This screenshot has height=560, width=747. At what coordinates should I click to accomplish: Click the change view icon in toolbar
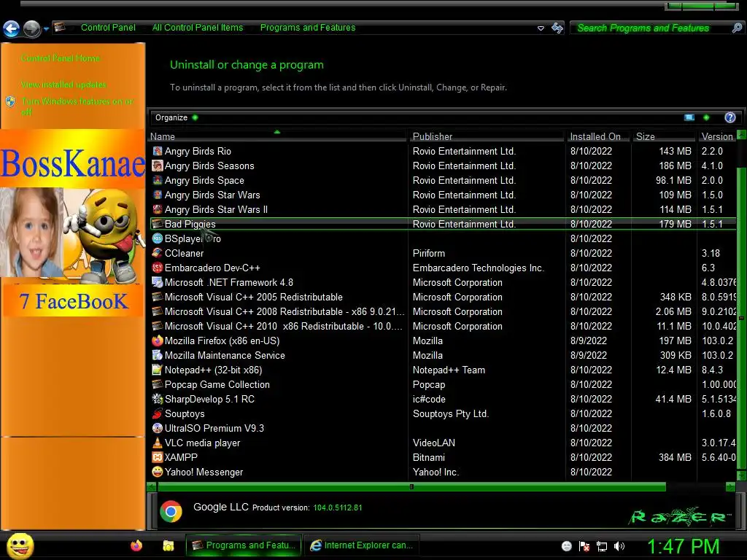689,117
